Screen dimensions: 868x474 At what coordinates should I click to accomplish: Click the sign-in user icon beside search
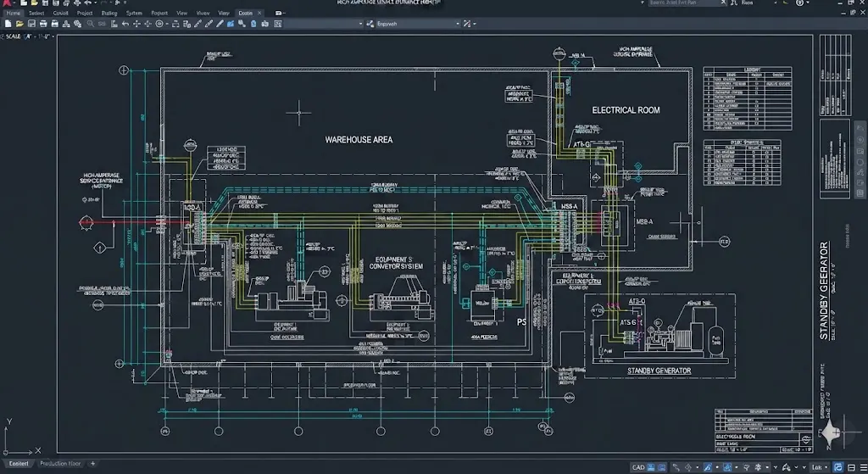pyautogui.click(x=734, y=3)
